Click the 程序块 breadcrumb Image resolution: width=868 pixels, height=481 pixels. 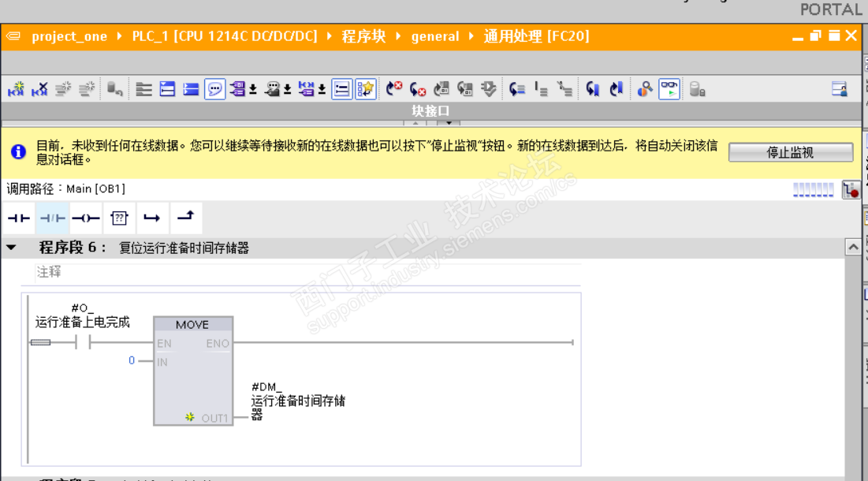(x=363, y=36)
